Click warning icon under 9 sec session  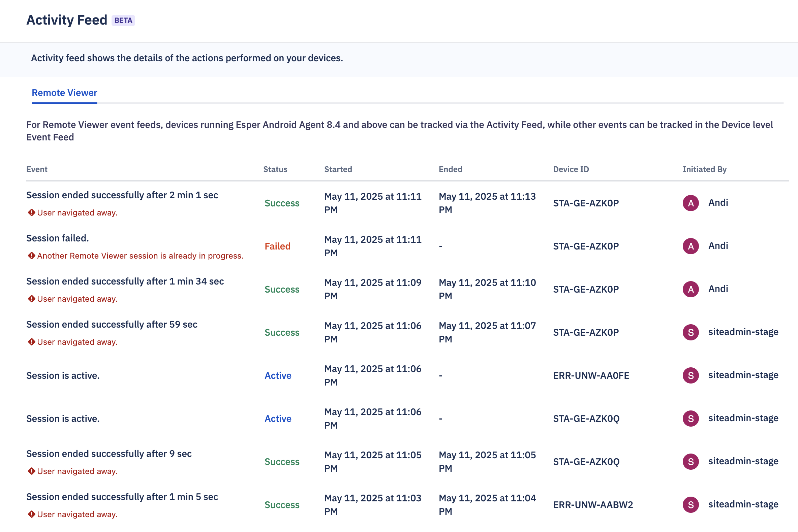tap(32, 471)
